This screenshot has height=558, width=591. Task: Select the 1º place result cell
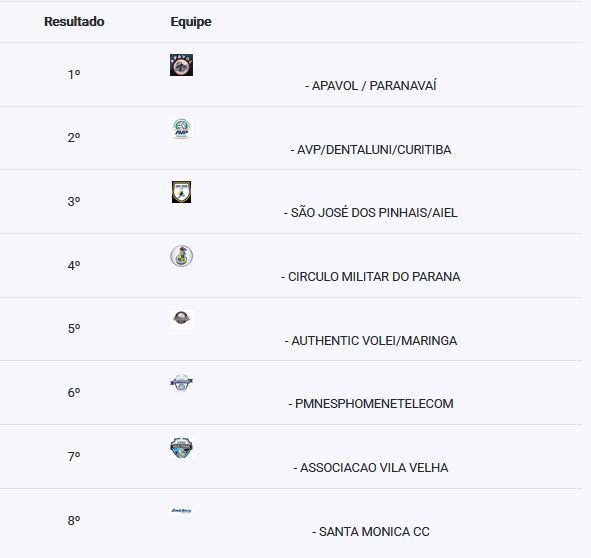click(74, 74)
